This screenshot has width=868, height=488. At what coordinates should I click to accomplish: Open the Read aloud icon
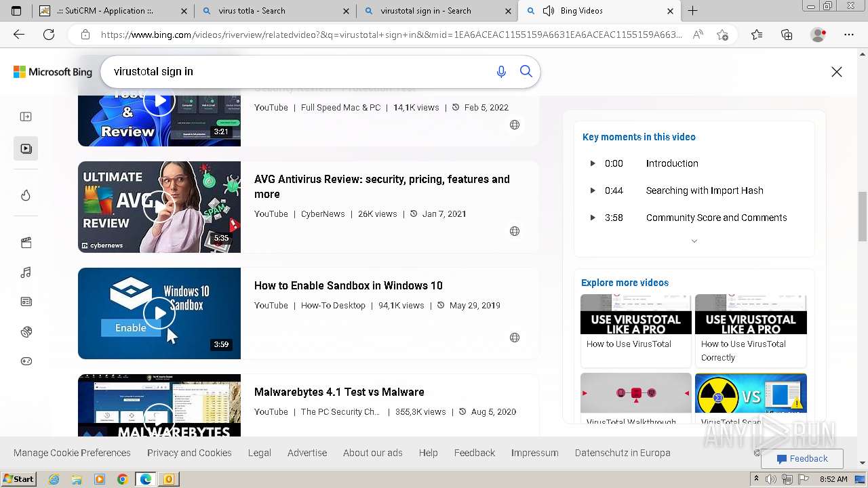click(698, 35)
